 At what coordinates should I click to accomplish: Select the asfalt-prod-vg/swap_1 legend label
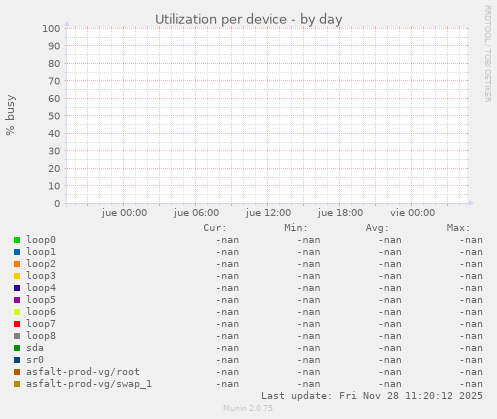tap(89, 384)
